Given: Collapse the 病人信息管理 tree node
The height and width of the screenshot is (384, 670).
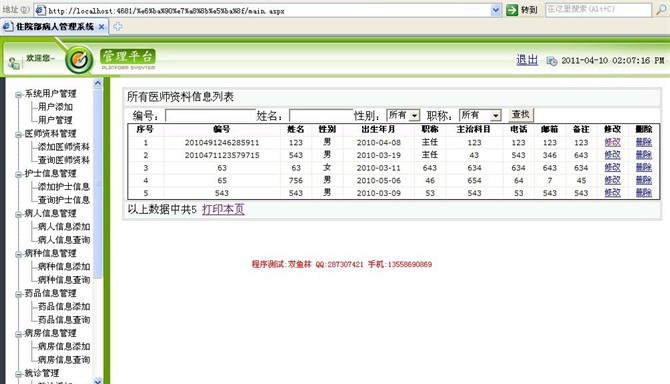Looking at the screenshot, I should 18,214.
